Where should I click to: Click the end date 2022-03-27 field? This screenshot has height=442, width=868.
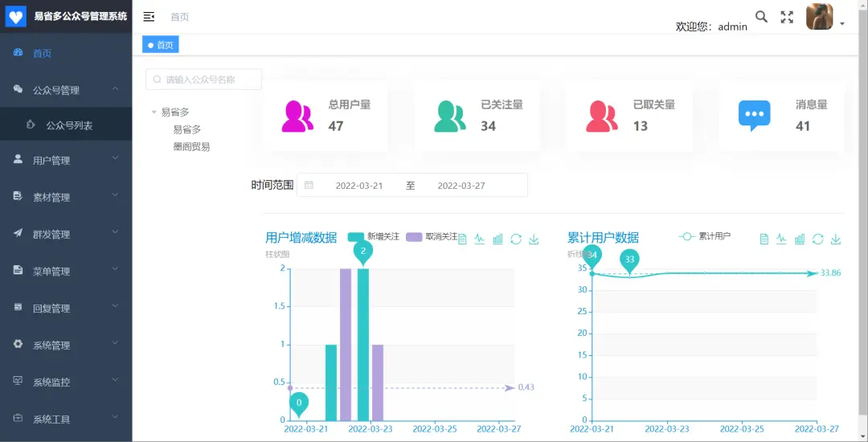tap(461, 186)
